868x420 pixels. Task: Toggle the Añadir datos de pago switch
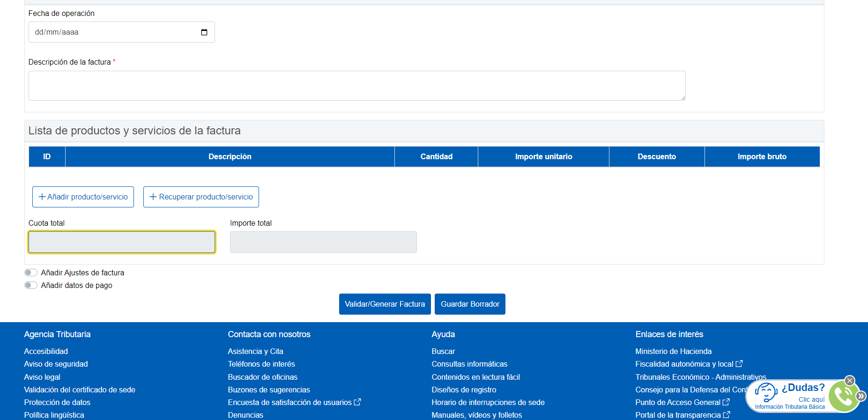[x=31, y=285]
